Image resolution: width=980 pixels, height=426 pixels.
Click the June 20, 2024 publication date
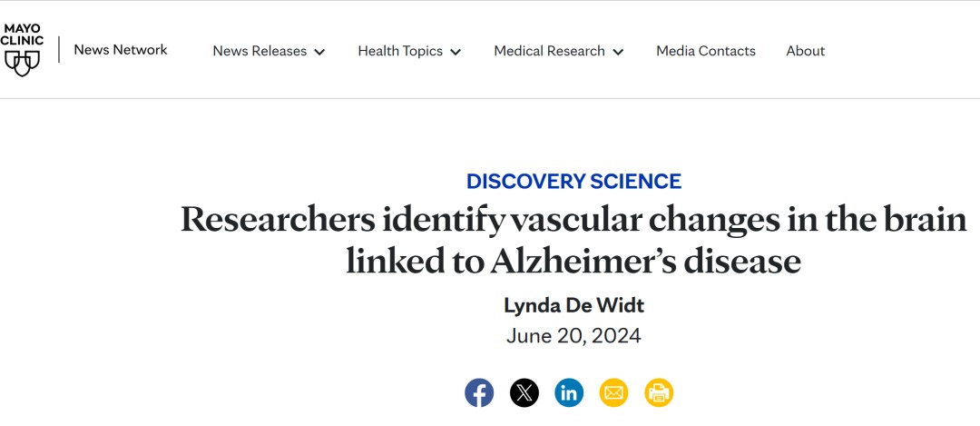(x=573, y=336)
